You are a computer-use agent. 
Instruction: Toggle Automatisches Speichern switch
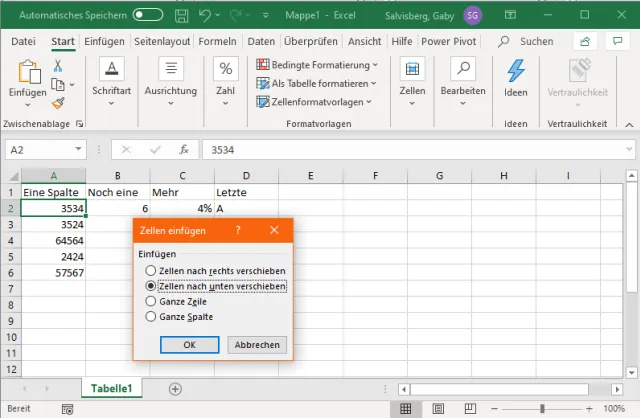pyautogui.click(x=148, y=15)
